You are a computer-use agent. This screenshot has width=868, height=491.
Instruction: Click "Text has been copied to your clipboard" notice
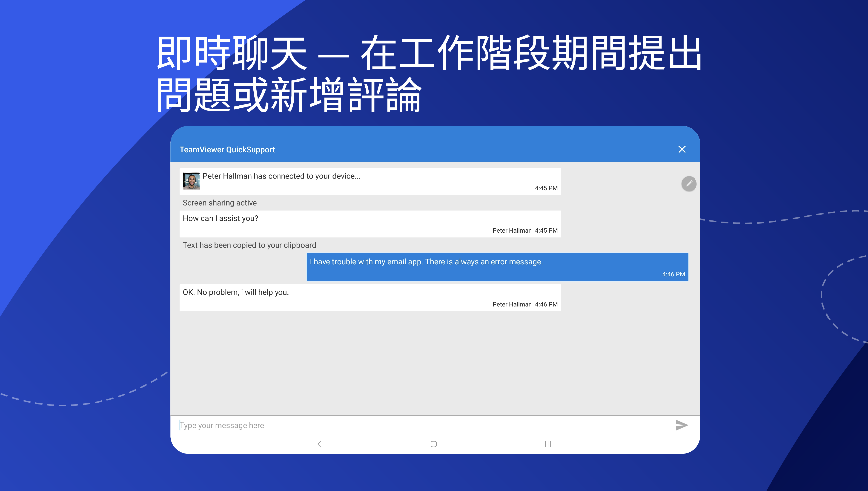tap(249, 245)
